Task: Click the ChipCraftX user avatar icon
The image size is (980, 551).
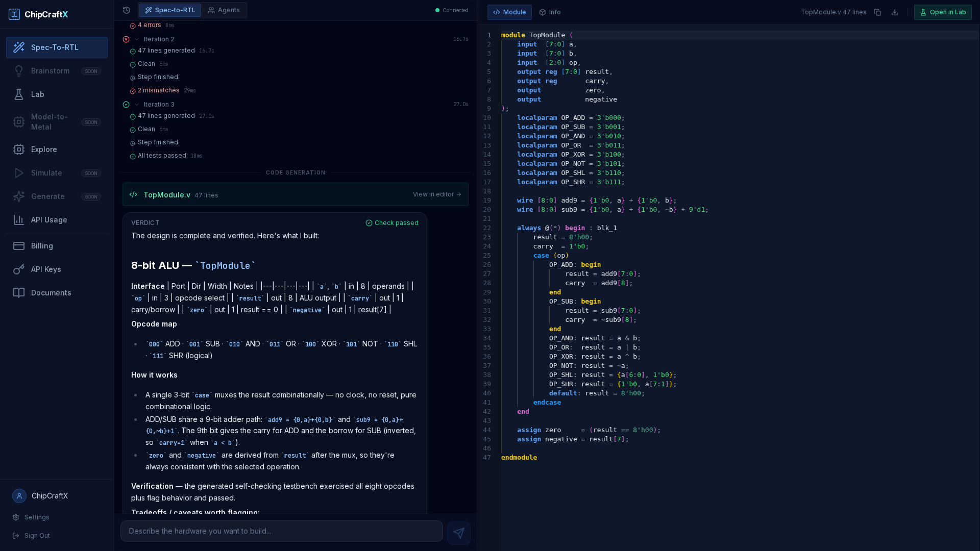Action: [19, 496]
